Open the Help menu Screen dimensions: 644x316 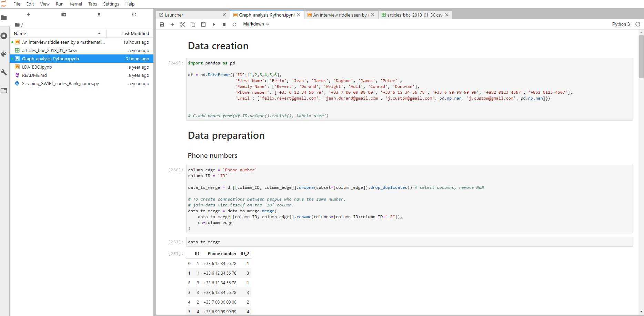[130, 4]
